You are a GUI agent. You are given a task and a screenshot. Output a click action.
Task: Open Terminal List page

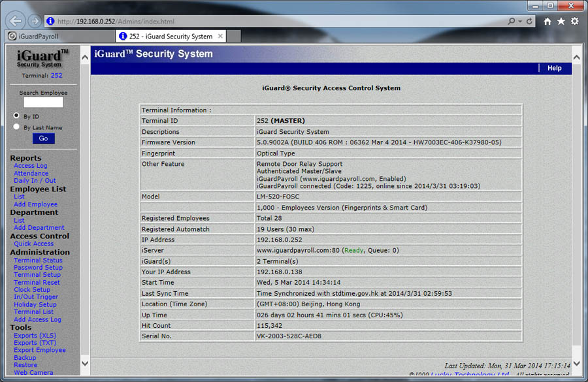pos(34,311)
